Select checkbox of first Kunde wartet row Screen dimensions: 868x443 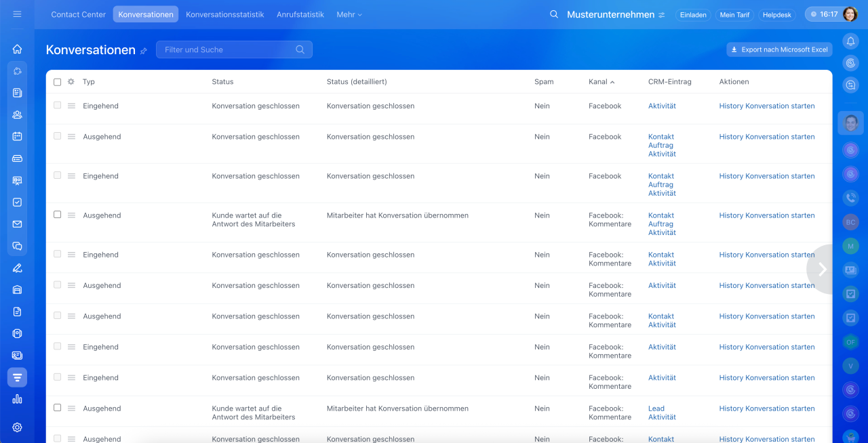coord(58,215)
